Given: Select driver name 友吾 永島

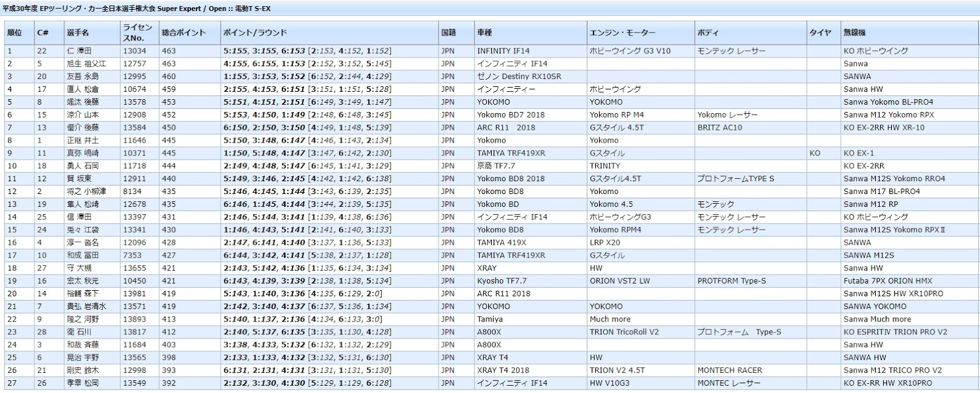Looking at the screenshot, I should pos(83,77).
